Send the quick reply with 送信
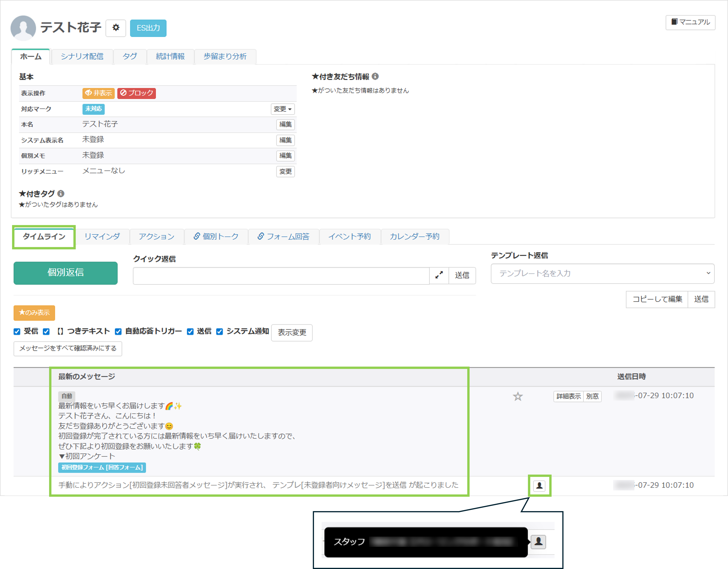The width and height of the screenshot is (728, 569). coord(462,275)
